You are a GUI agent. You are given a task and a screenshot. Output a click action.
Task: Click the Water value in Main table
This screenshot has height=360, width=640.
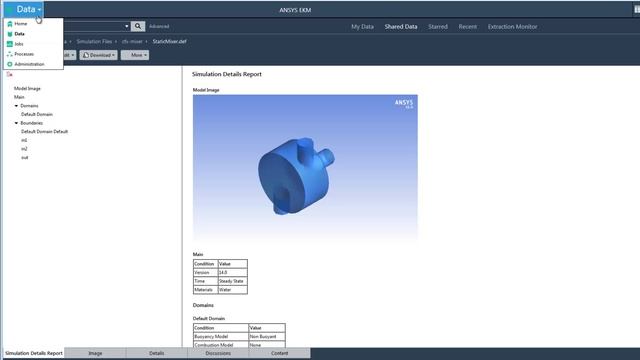[x=232, y=290]
